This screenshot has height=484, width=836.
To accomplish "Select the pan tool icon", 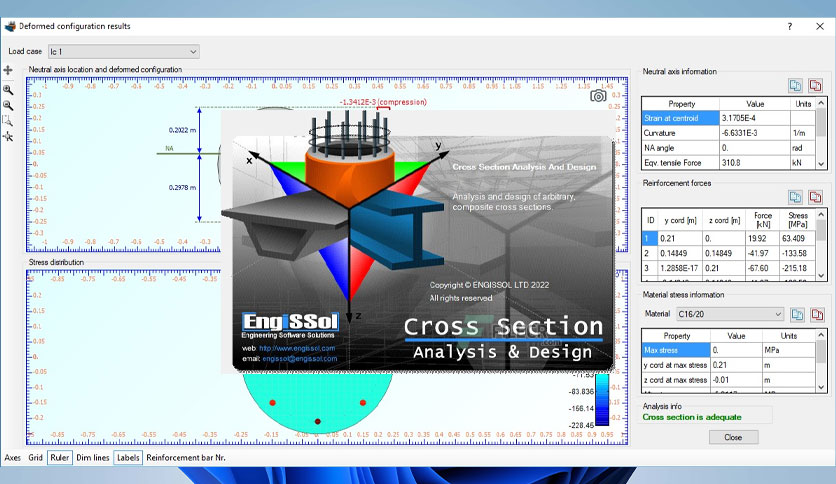I will coord(8,70).
